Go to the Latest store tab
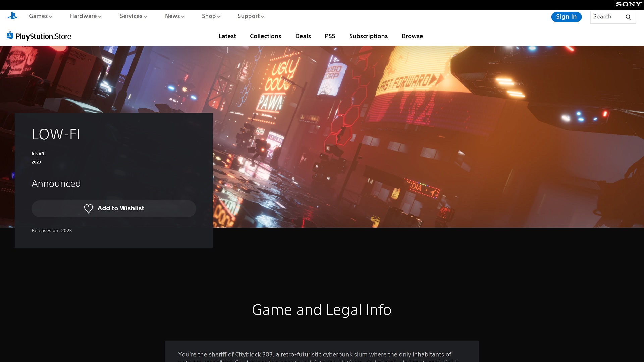Viewport: 644px width, 362px height. click(x=227, y=36)
